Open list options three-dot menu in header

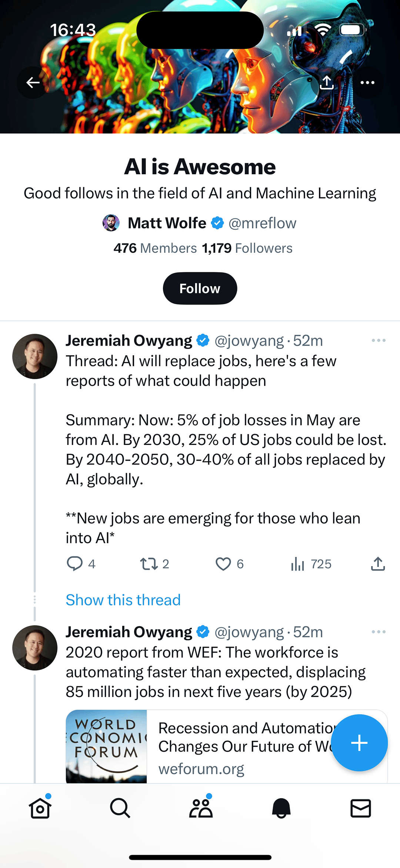pos(367,82)
